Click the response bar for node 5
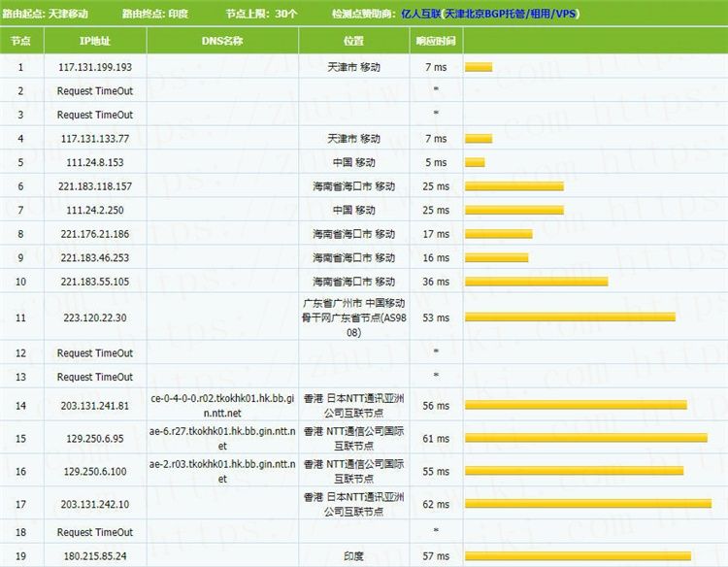This screenshot has width=728, height=567. point(475,162)
